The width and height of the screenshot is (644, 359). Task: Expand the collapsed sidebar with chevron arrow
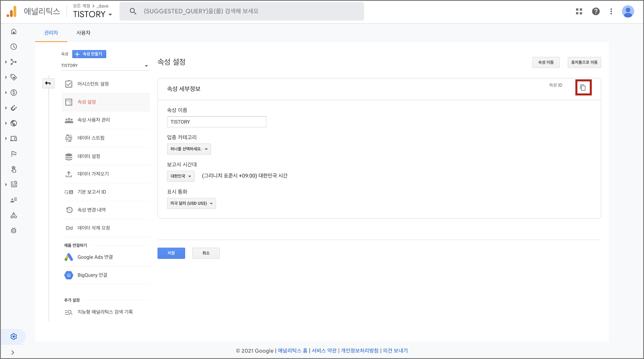13,352
